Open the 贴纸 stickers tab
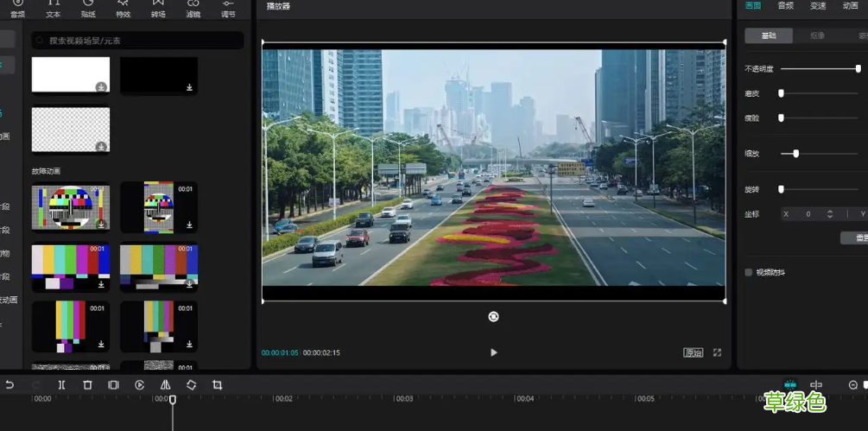This screenshot has width=868, height=431. point(88,10)
